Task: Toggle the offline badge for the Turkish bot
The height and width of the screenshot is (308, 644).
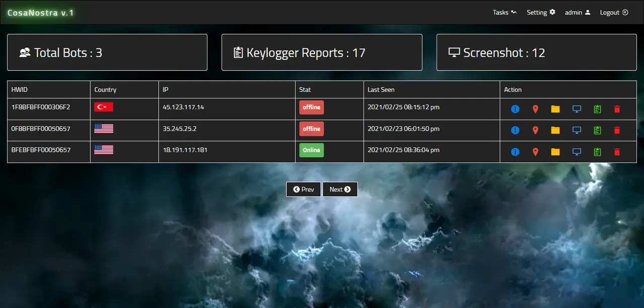Action: pos(311,107)
